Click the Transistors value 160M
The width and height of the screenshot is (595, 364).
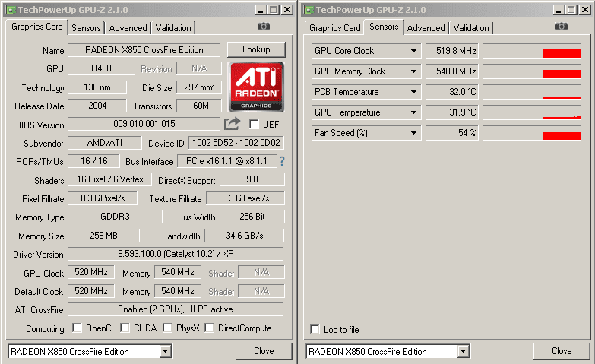click(199, 106)
